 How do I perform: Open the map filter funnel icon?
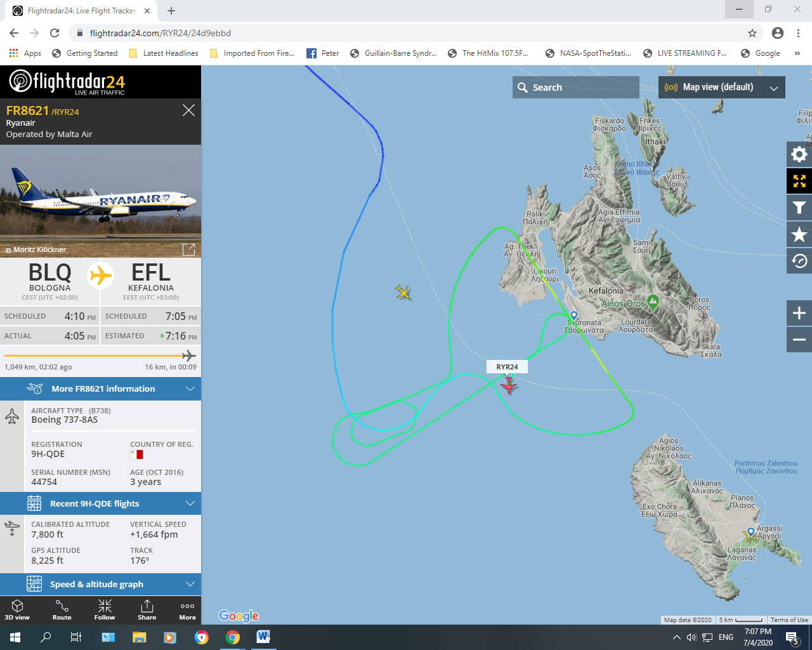click(x=799, y=208)
